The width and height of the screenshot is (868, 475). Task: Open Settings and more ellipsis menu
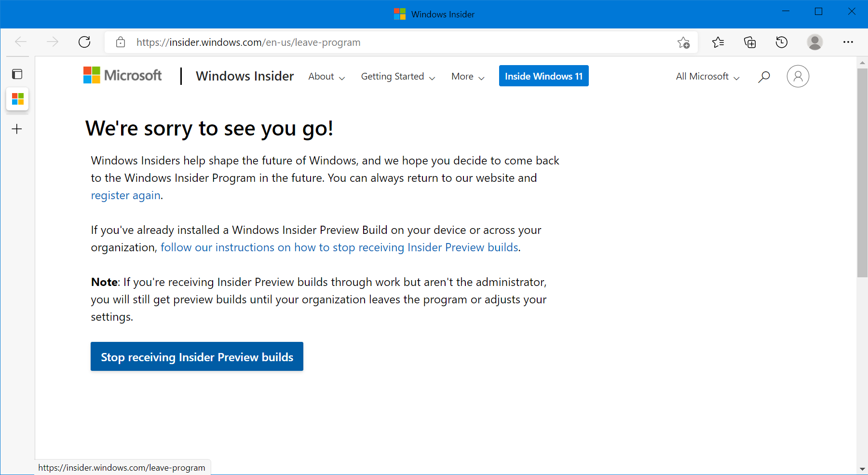[848, 42]
